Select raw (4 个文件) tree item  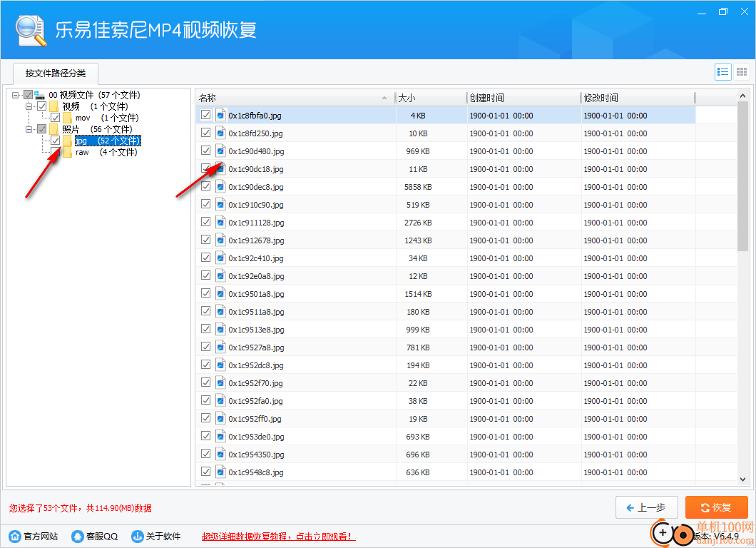(x=106, y=153)
